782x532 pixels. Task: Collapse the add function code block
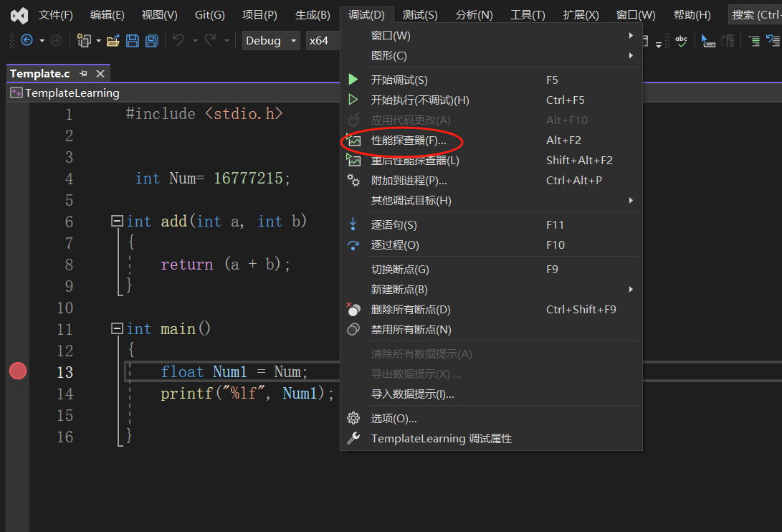tap(118, 221)
